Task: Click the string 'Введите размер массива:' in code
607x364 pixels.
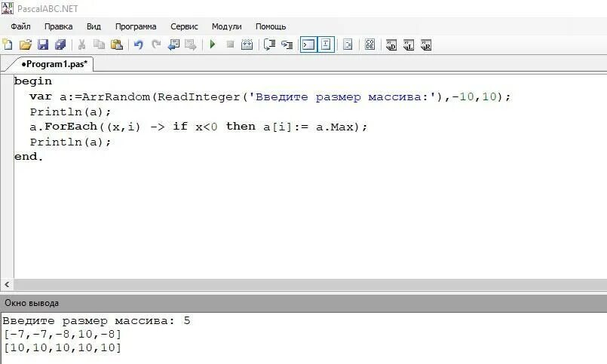Action: [x=343, y=96]
